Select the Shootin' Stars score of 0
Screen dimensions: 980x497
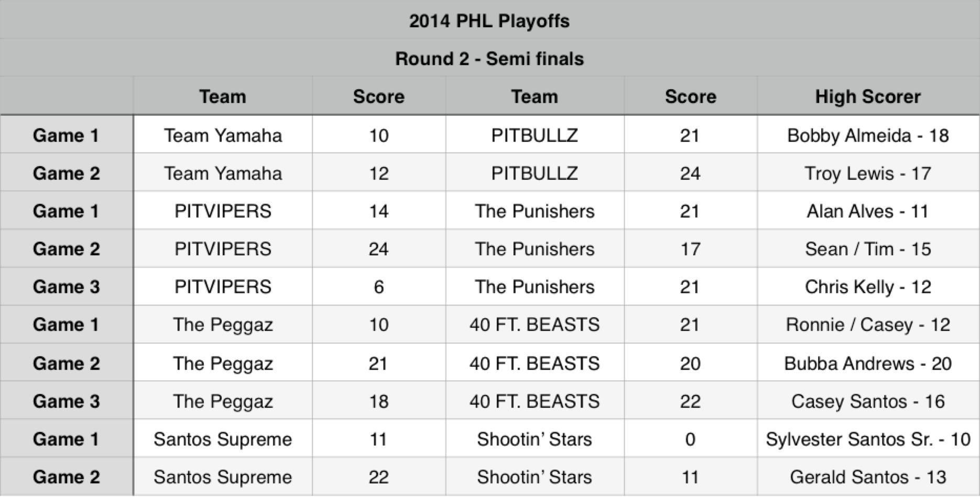click(690, 439)
